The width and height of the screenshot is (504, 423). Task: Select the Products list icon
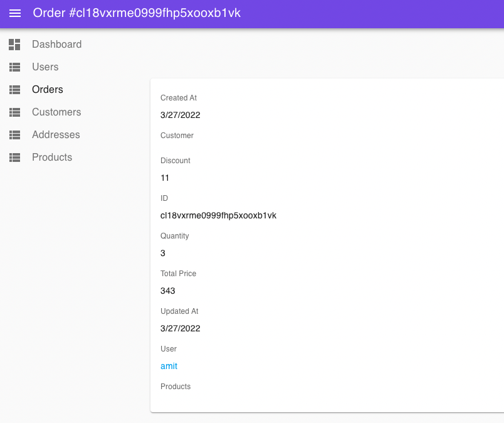click(x=14, y=157)
